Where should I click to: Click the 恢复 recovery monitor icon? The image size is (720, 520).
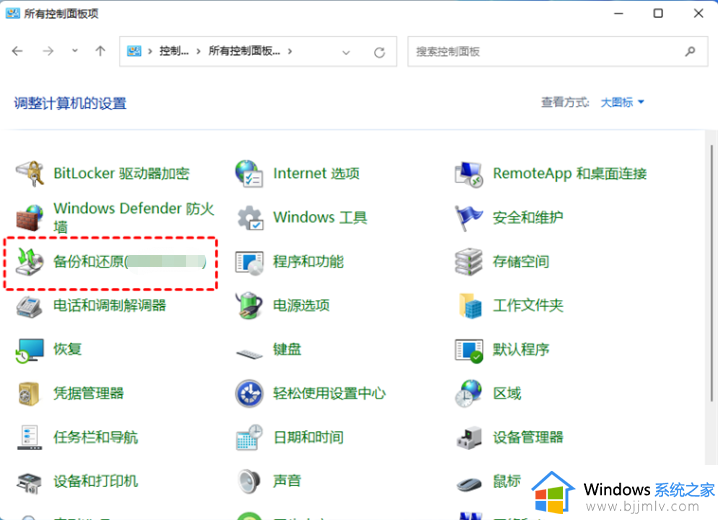coord(30,350)
